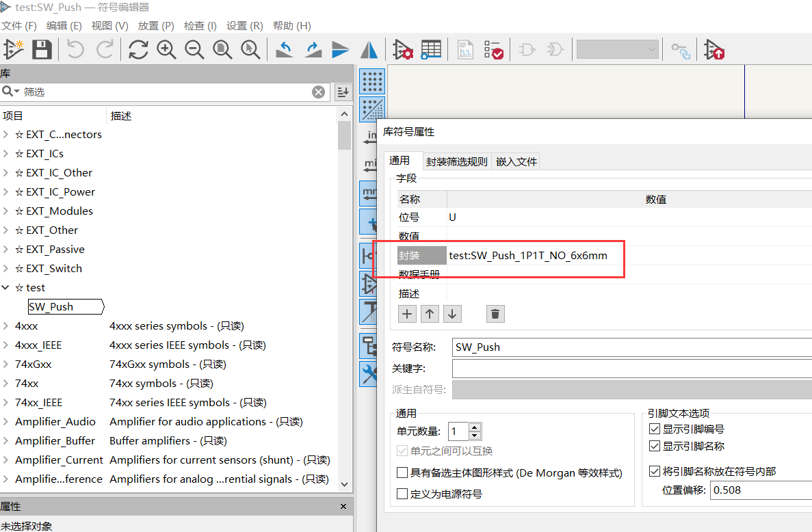812x532 pixels.
Task: Click the refresh view icon
Action: 138,49
